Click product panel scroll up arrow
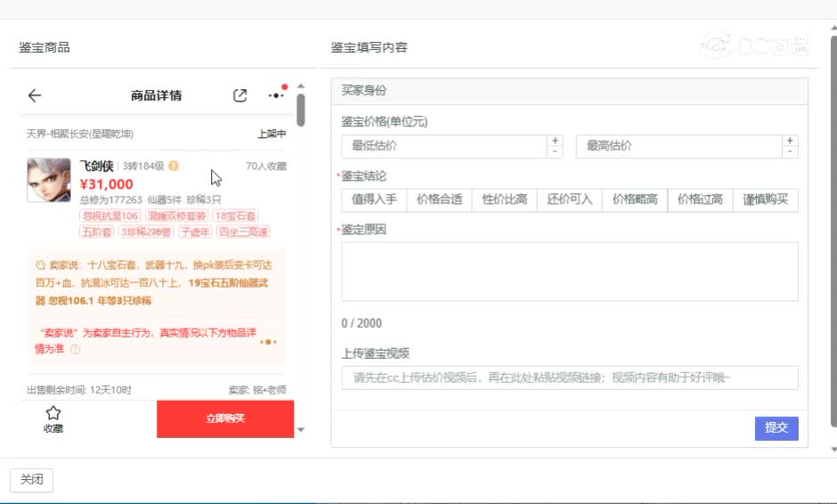 (301, 86)
